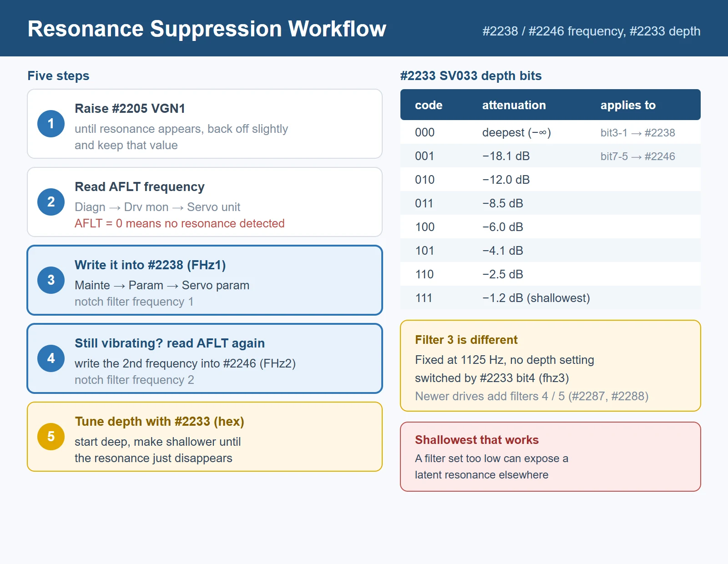Select code cell '000'

[x=425, y=132]
